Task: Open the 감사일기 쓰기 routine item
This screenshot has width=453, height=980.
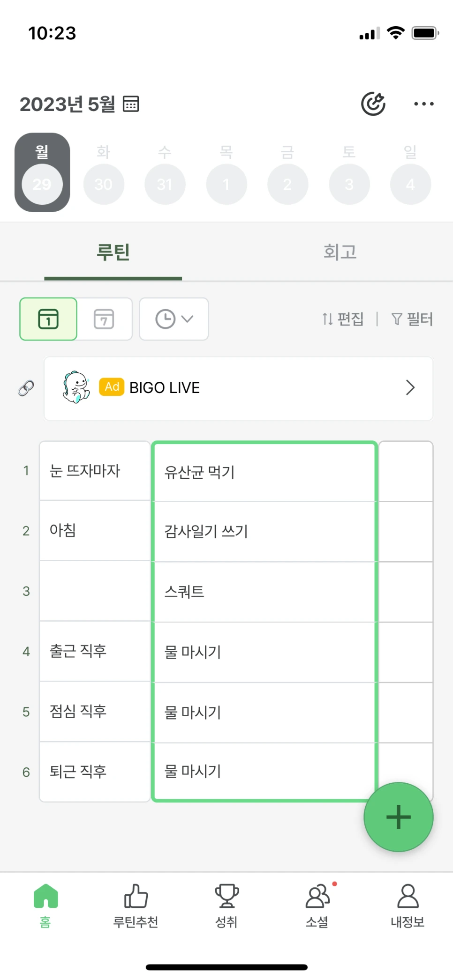Action: [264, 531]
